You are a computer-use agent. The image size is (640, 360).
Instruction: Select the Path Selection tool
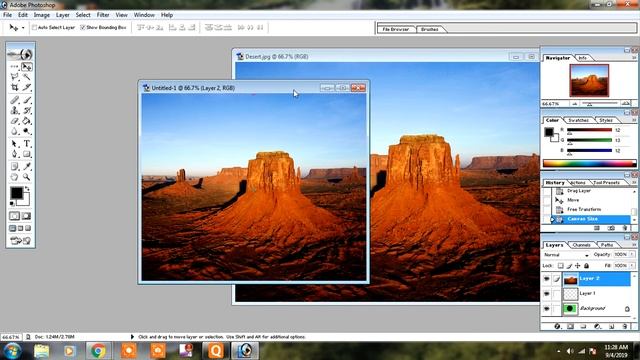pyautogui.click(x=15, y=144)
